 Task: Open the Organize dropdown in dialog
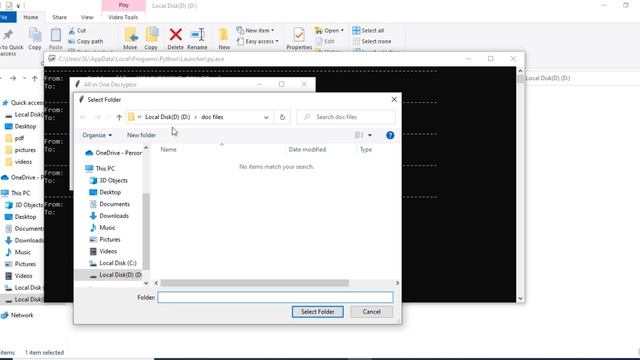coord(97,135)
